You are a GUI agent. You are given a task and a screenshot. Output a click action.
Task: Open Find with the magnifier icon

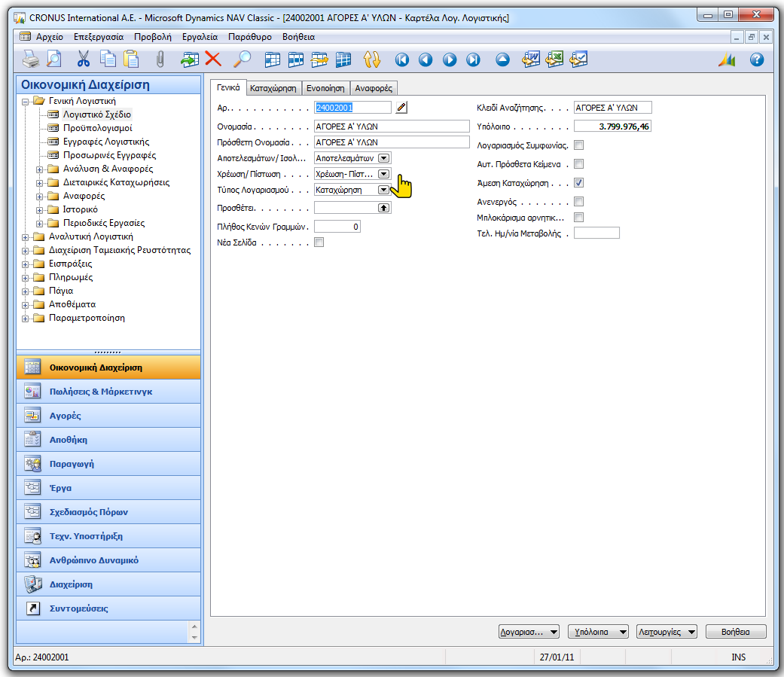point(243,59)
